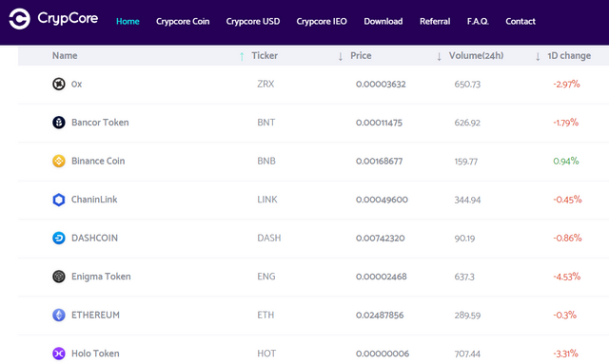This screenshot has width=609, height=364.
Task: Open the F.A.Q. link
Action: pos(478,21)
